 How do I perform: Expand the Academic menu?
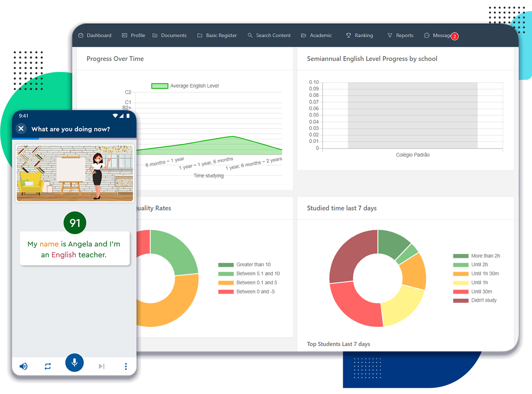[x=316, y=35]
